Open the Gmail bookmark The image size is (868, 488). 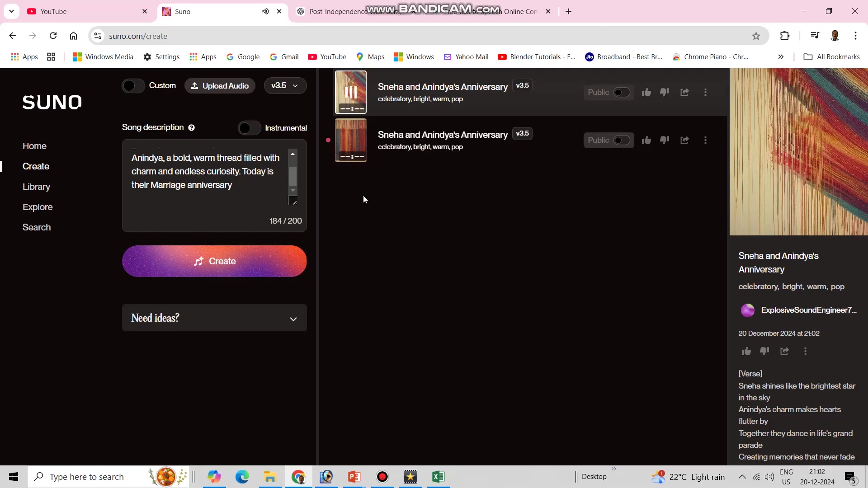284,57
